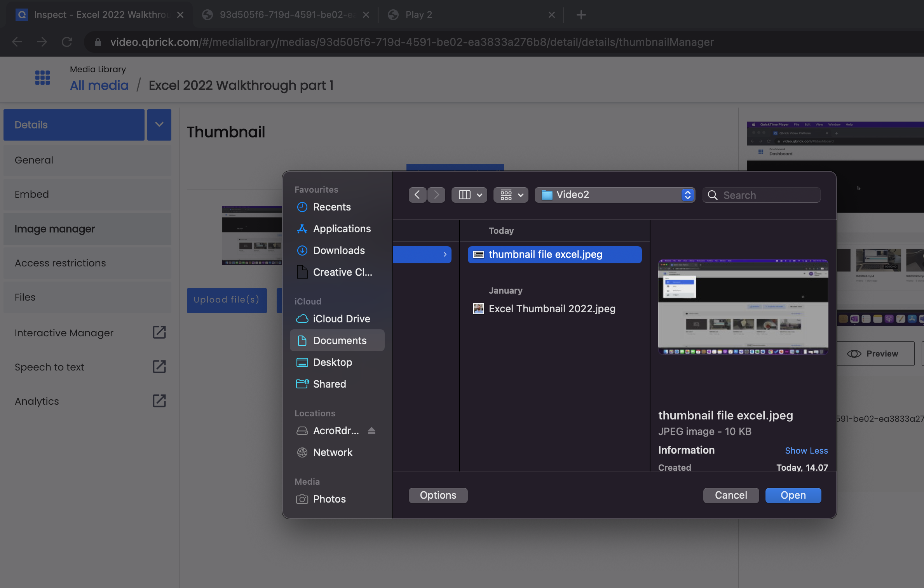Open the Files section
This screenshot has height=588, width=924.
[87, 297]
